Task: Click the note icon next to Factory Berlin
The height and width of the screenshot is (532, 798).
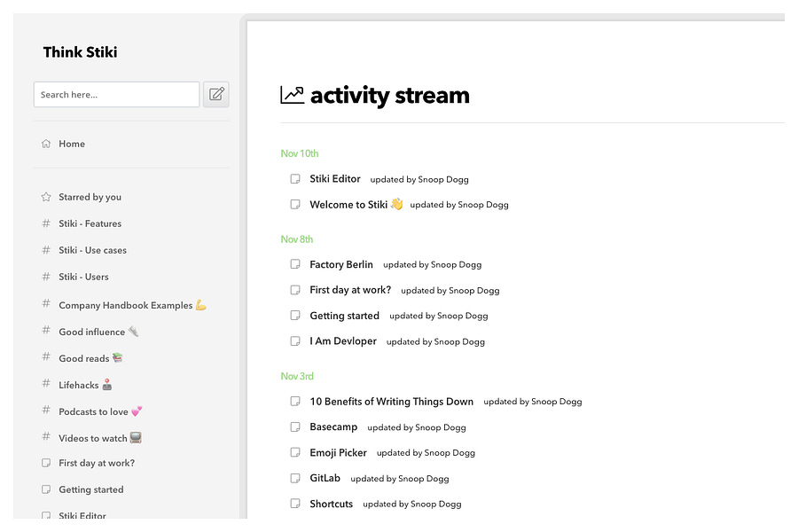Action: point(295,264)
